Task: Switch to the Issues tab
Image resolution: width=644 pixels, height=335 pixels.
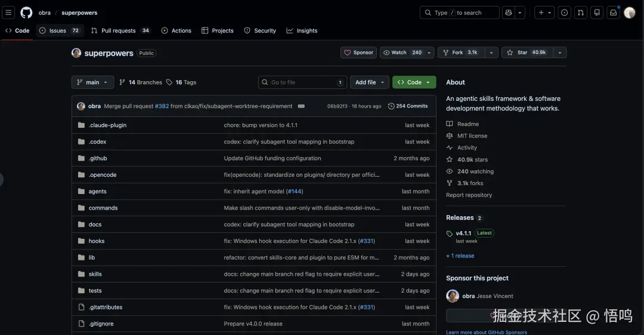Action: point(59,30)
